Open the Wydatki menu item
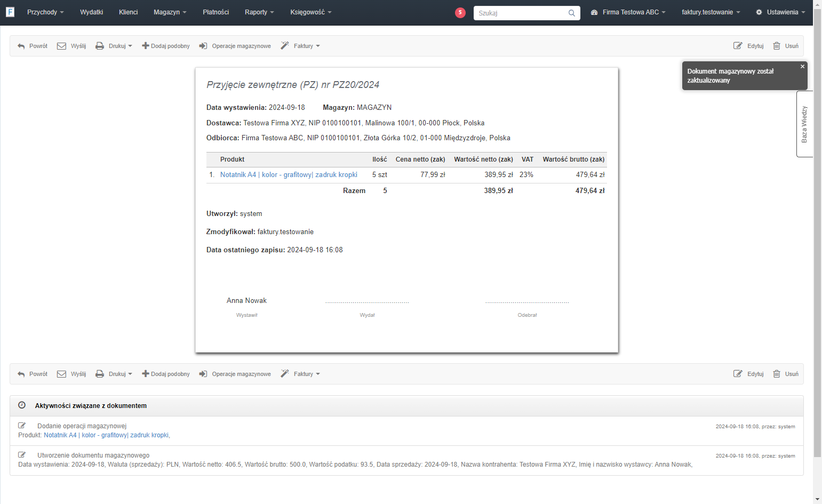822x504 pixels. (92, 12)
